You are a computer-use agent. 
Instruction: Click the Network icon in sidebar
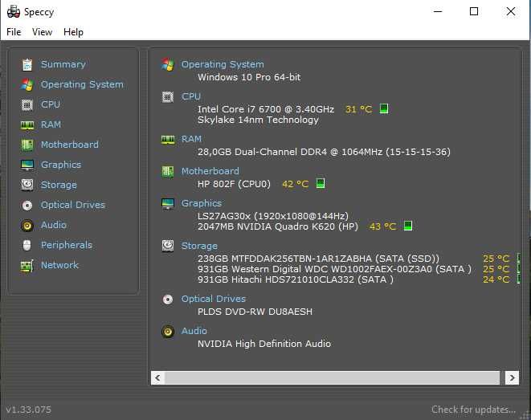27,265
